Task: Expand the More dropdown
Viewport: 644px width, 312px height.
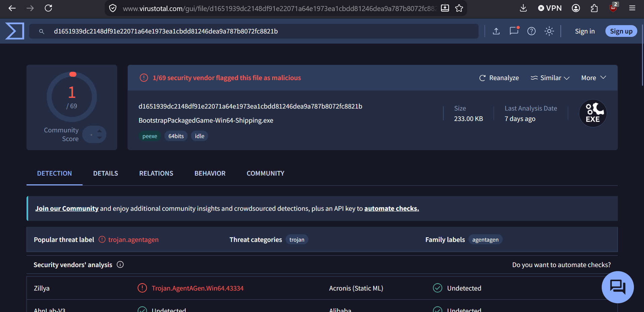Action: pos(594,78)
